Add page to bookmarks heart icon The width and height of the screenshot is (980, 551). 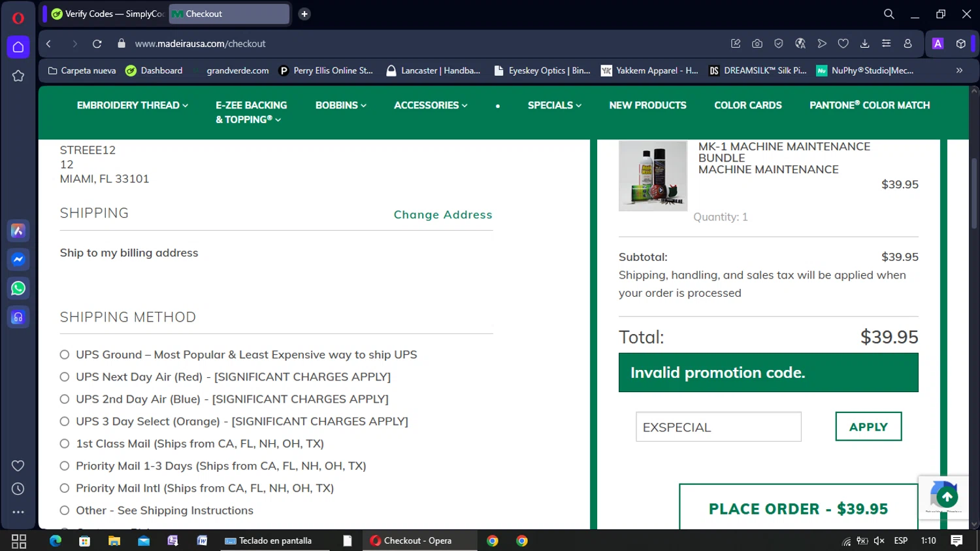point(843,44)
